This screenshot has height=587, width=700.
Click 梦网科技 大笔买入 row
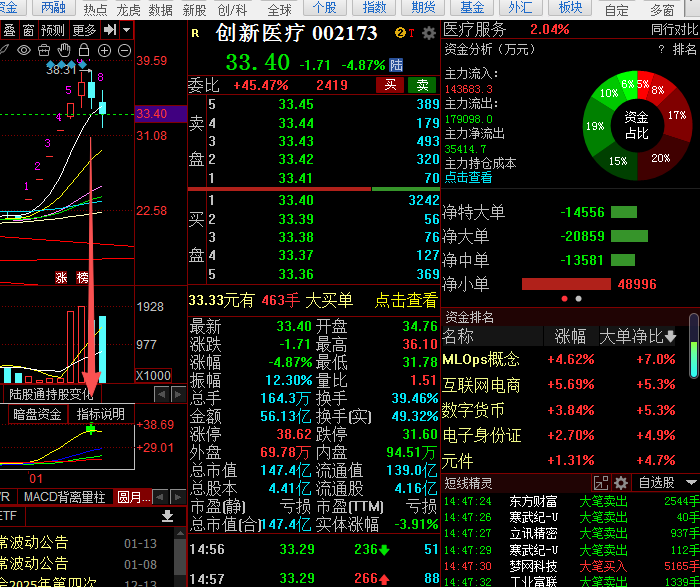click(571, 566)
